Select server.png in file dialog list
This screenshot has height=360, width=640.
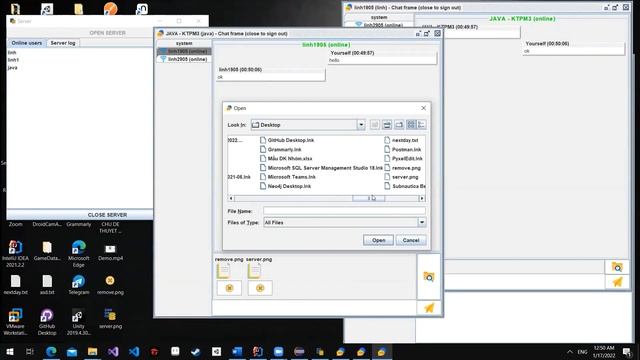tap(402, 177)
